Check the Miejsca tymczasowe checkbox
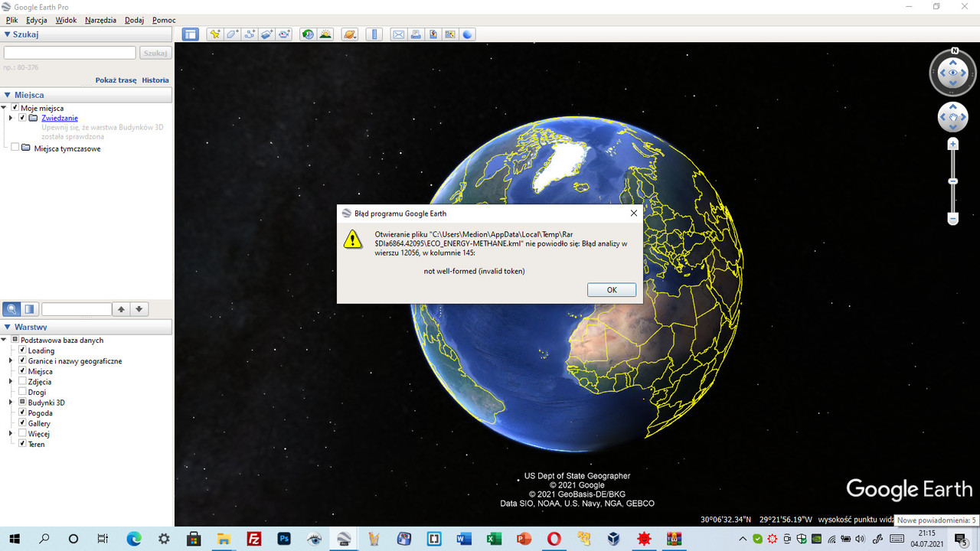Image resolution: width=980 pixels, height=551 pixels. [15, 147]
